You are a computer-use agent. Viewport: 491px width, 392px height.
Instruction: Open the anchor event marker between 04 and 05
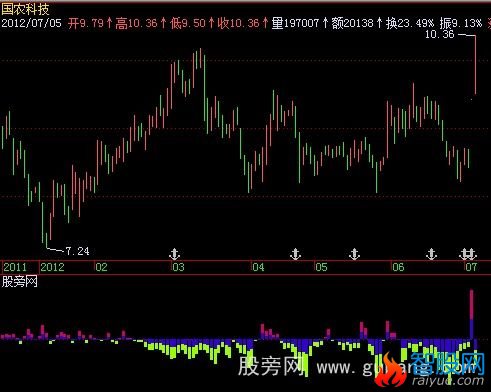(x=295, y=254)
